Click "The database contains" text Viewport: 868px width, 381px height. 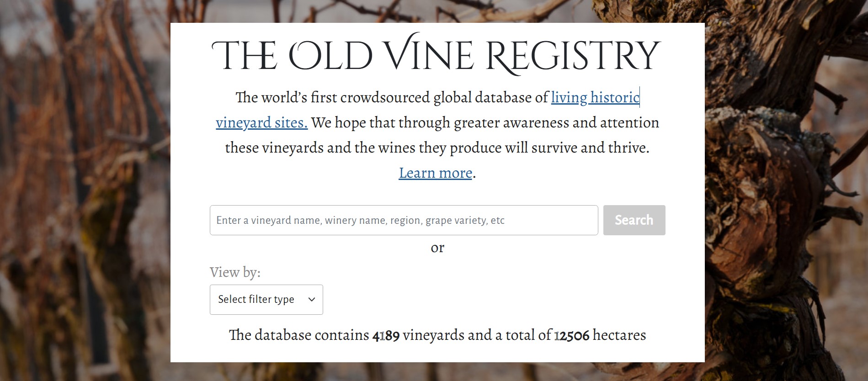(x=299, y=335)
